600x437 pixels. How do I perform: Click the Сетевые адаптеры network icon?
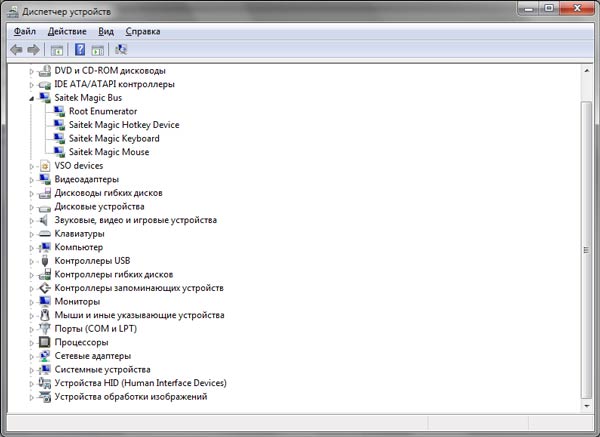(45, 356)
